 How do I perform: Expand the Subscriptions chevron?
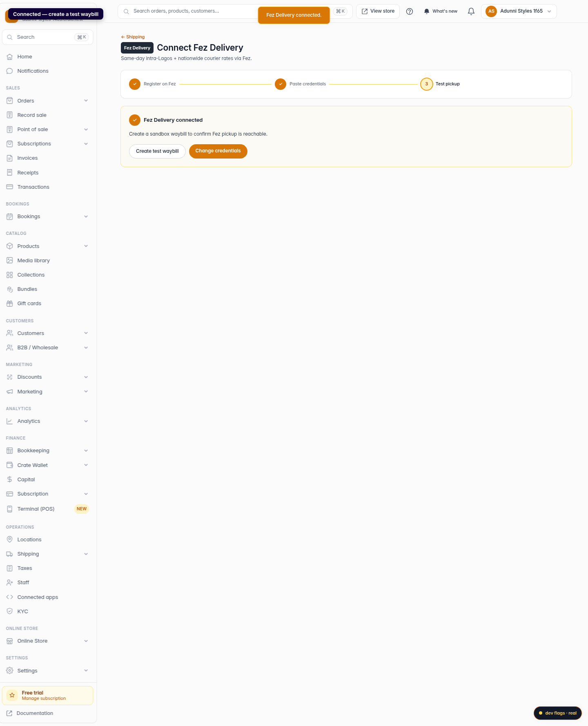click(x=86, y=144)
